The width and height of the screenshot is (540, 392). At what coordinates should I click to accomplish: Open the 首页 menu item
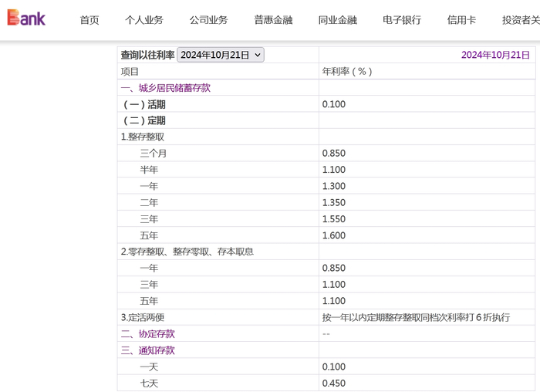pyautogui.click(x=89, y=20)
